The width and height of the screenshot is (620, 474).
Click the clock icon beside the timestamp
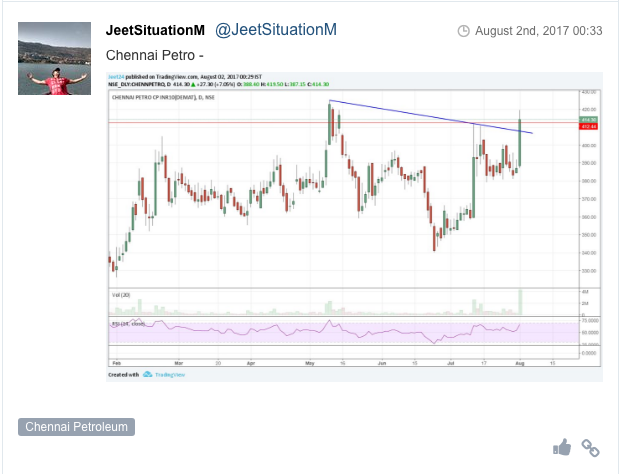(x=463, y=31)
